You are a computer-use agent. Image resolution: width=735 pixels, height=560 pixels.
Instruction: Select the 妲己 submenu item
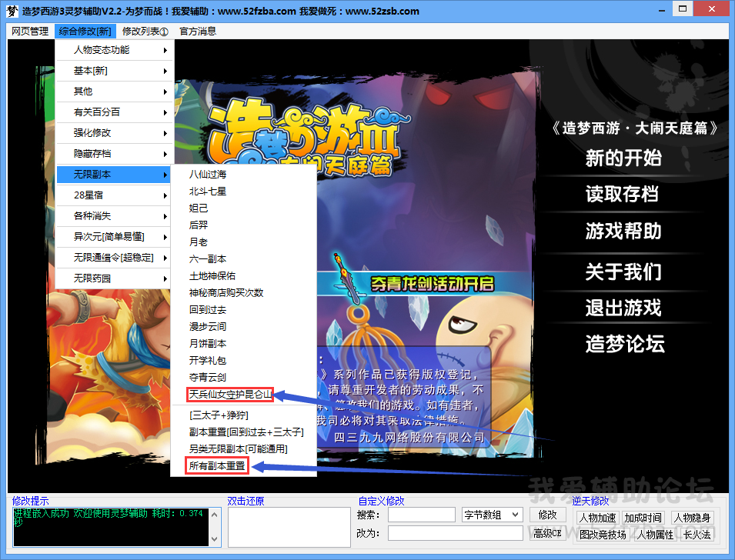244,208
